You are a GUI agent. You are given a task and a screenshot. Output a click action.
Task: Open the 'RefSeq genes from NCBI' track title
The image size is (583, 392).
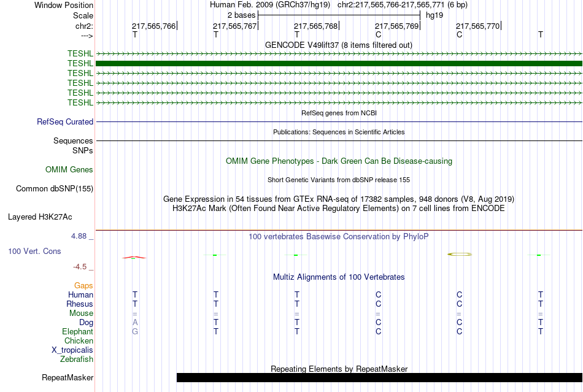click(339, 113)
